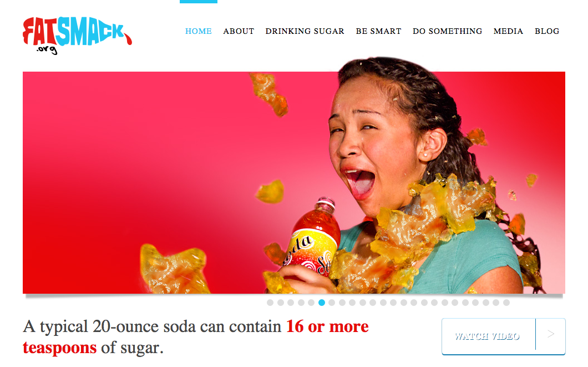
Task: Open the DRINKING SUGAR section
Action: pyautogui.click(x=305, y=31)
